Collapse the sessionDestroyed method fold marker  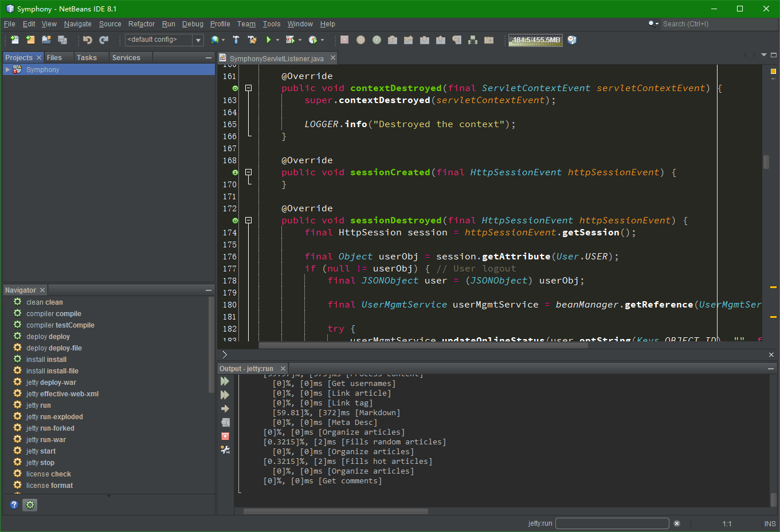point(248,220)
